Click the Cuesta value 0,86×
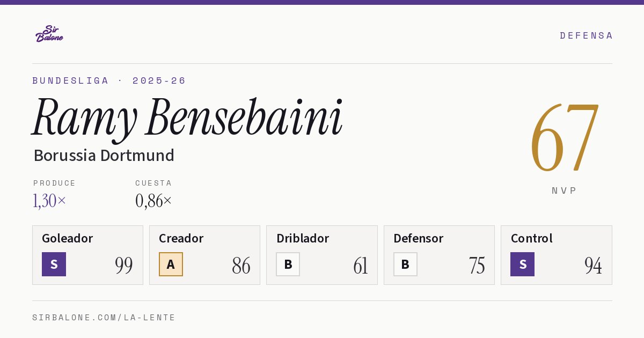This screenshot has width=644, height=338. coord(153,201)
